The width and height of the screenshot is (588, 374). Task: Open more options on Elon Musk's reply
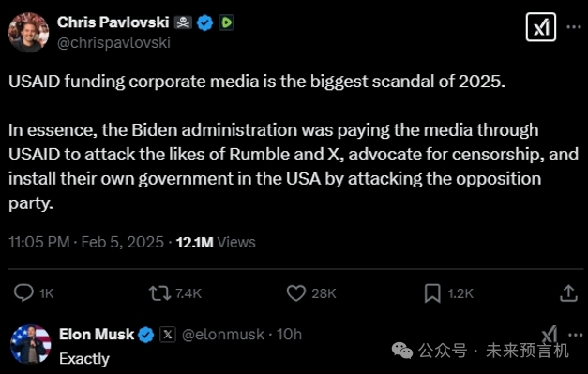(575, 335)
